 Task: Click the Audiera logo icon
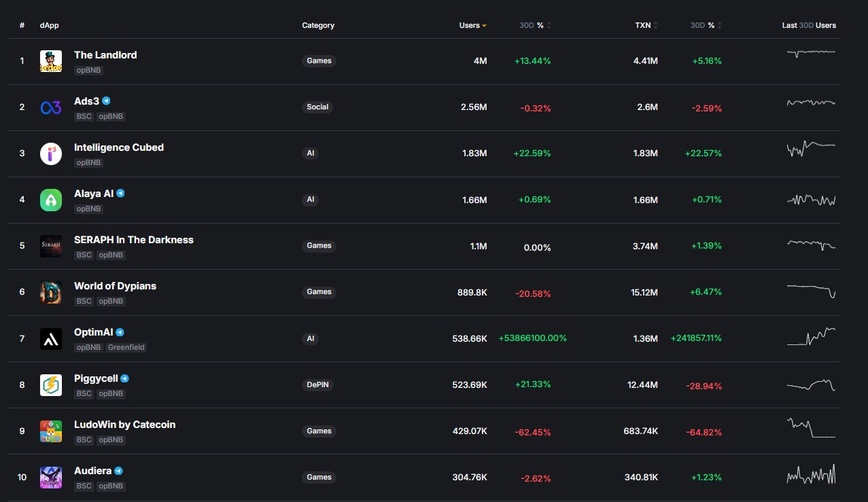51,477
